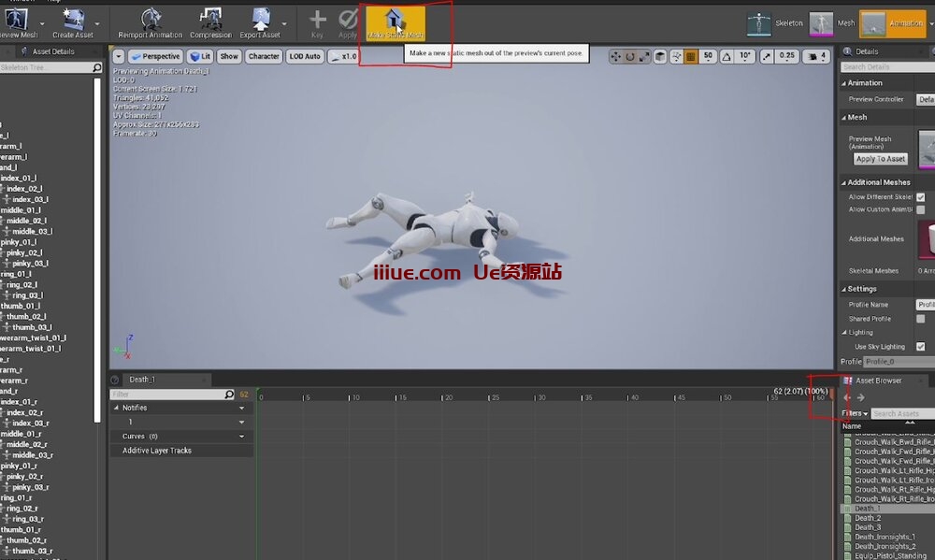Open the Notifies track dropdown arrow

tap(241, 409)
